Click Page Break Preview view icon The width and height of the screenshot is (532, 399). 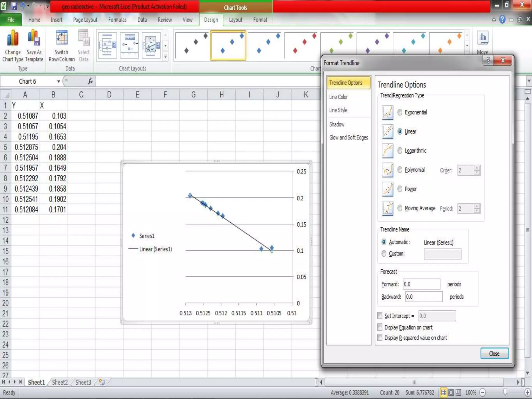coord(458,392)
